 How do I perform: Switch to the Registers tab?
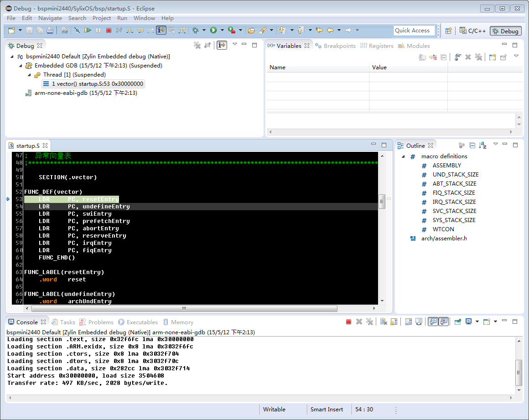[377, 46]
